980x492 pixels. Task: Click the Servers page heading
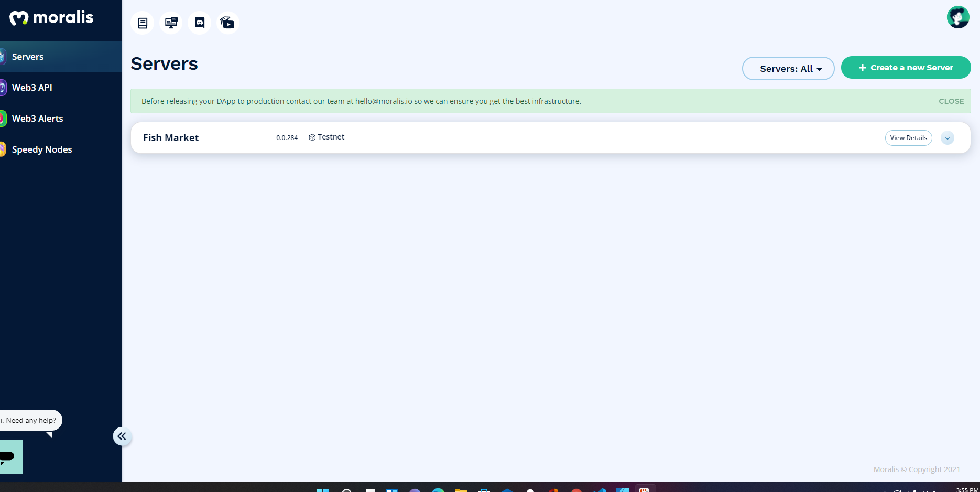coord(164,63)
